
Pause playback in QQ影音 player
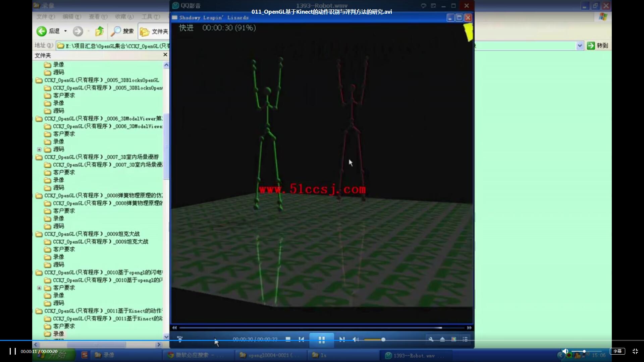pyautogui.click(x=321, y=340)
